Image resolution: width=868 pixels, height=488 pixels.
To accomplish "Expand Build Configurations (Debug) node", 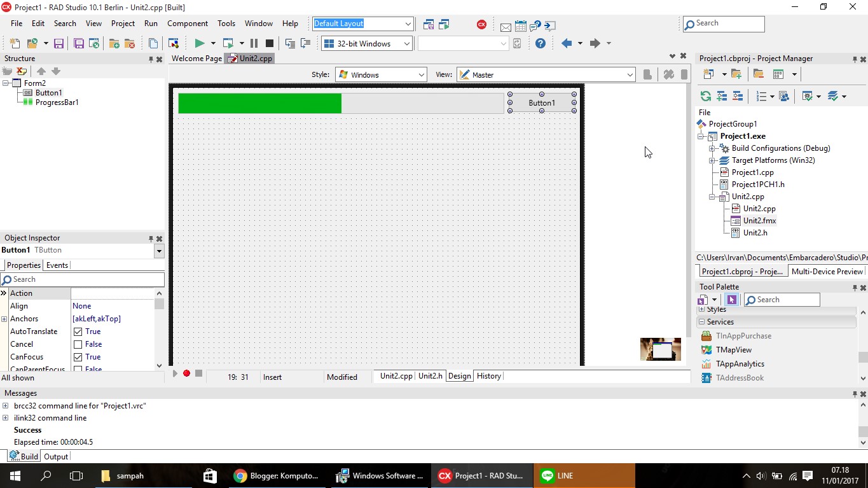I will 712,148.
